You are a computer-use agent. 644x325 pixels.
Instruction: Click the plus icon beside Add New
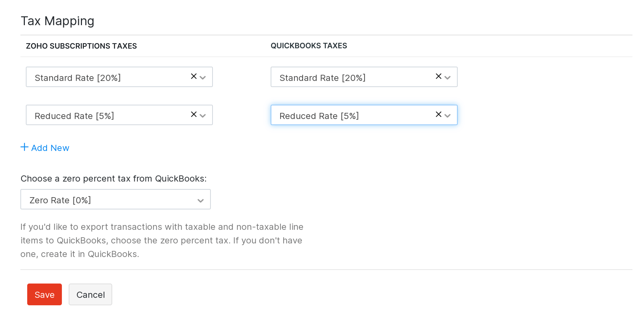click(x=24, y=147)
